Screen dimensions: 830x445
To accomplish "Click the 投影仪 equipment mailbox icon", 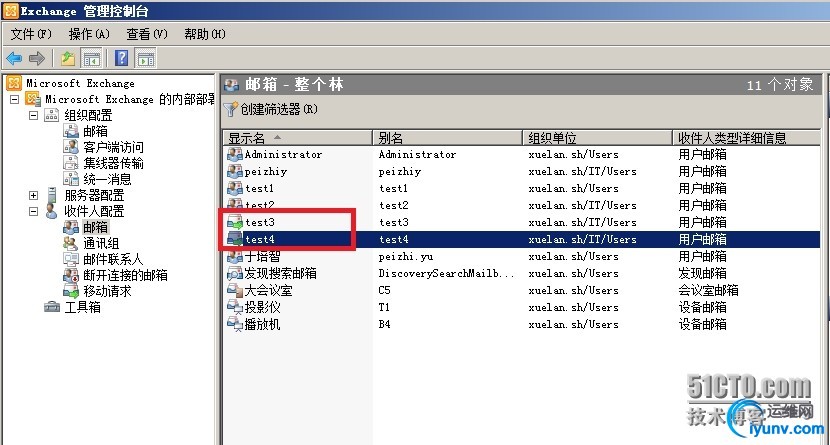I will point(234,307).
